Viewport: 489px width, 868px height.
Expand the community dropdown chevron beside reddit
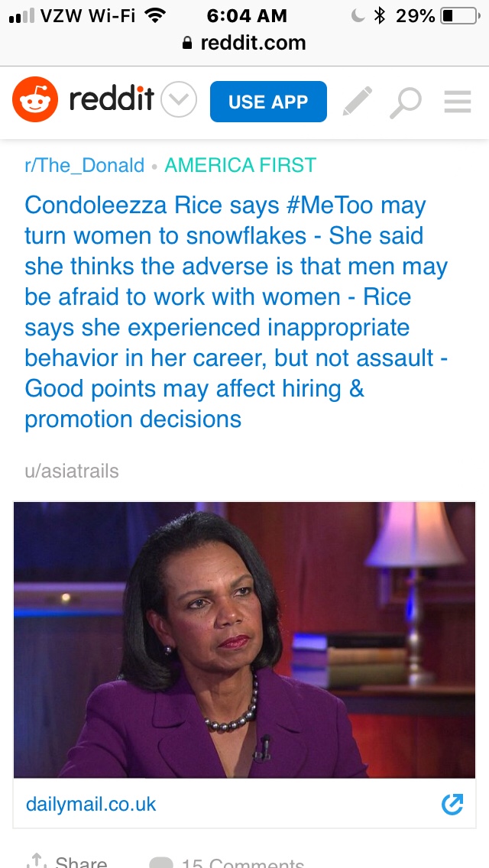[x=180, y=100]
